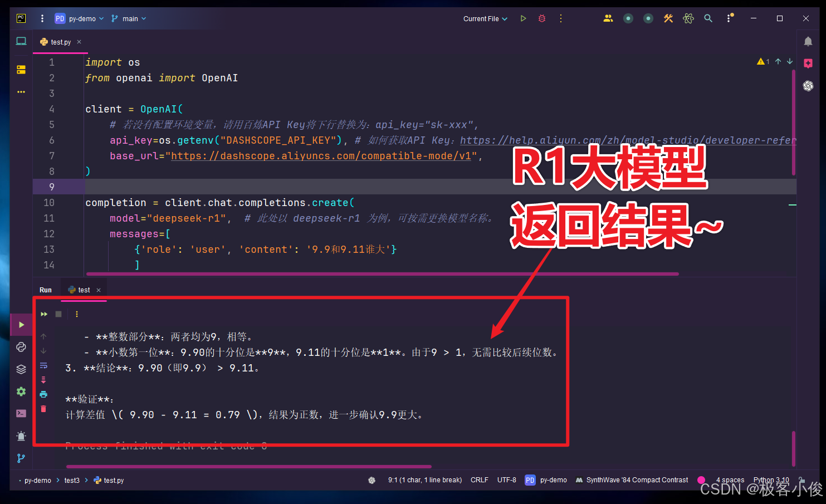Toggle the Run tool window sidebar button
Image resolution: width=826 pixels, height=504 pixels.
(21, 325)
